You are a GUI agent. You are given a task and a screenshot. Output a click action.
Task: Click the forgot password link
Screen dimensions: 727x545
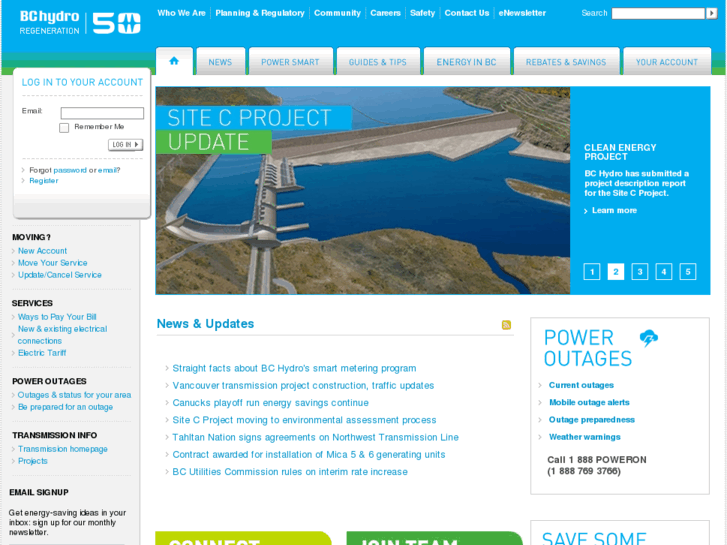pyautogui.click(x=70, y=170)
